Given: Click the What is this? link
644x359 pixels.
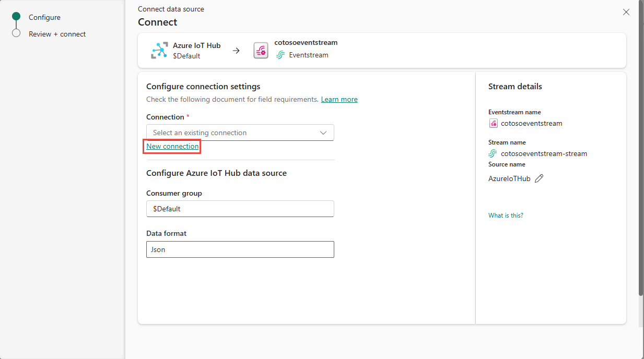Looking at the screenshot, I should (506, 216).
